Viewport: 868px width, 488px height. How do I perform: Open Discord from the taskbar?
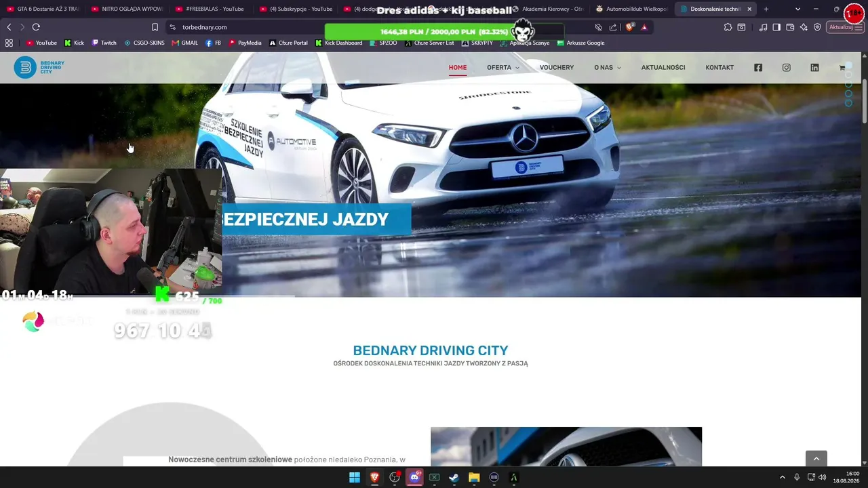pos(414,477)
